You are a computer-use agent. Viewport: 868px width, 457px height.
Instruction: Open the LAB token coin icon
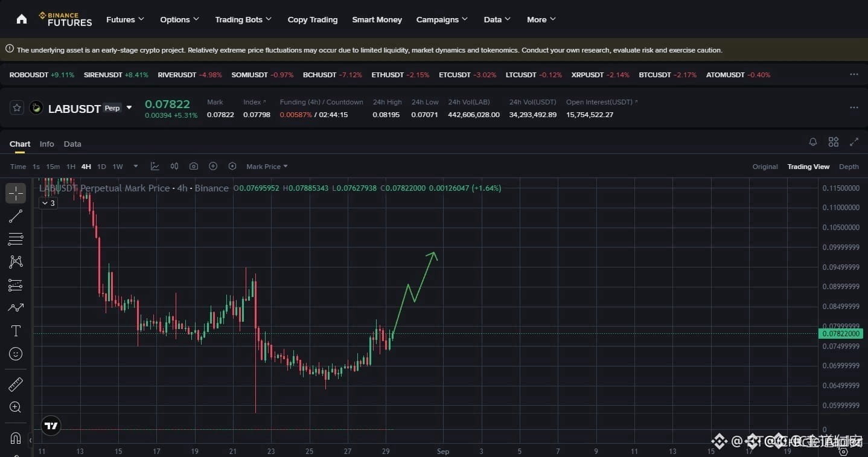point(36,108)
